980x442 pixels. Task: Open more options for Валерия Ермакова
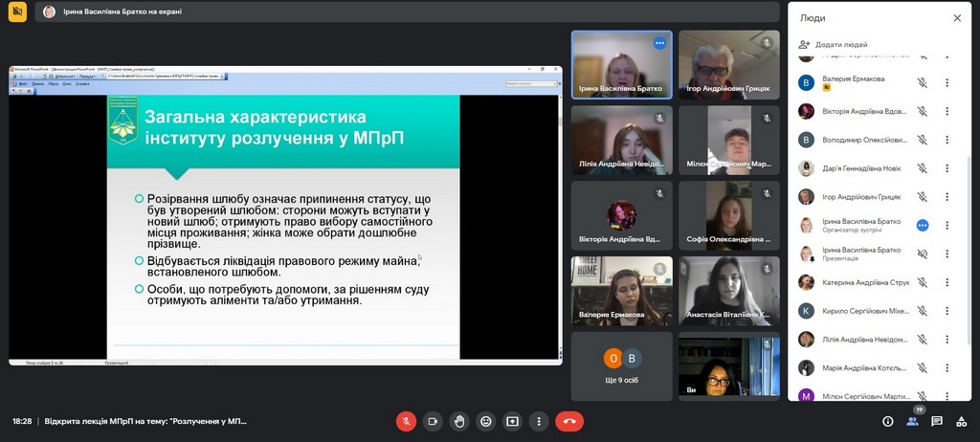coord(947,82)
